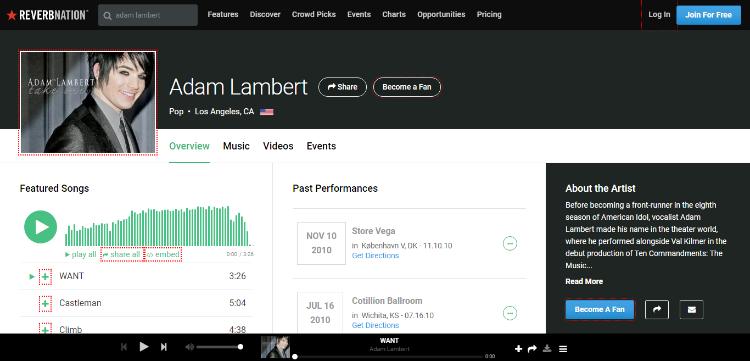Image resolution: width=750 pixels, height=361 pixels.
Task: Click the Cotillion Ballroom venue name
Action: pyautogui.click(x=387, y=301)
